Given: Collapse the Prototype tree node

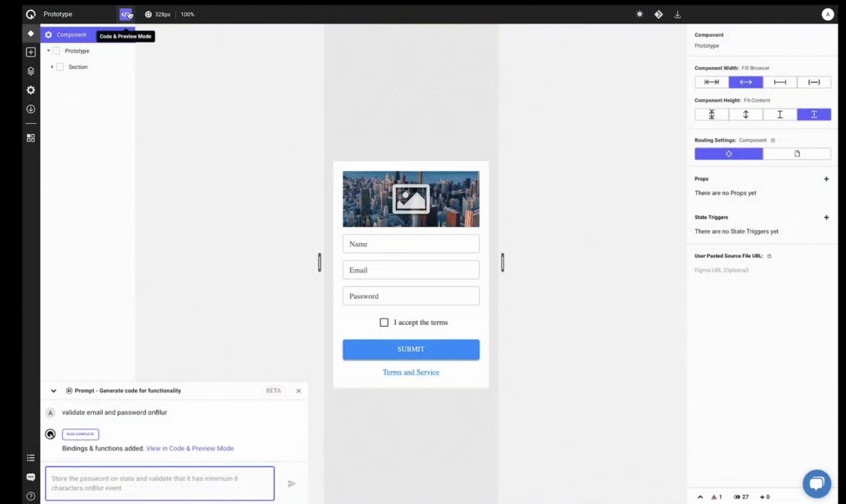Looking at the screenshot, I should tap(48, 51).
